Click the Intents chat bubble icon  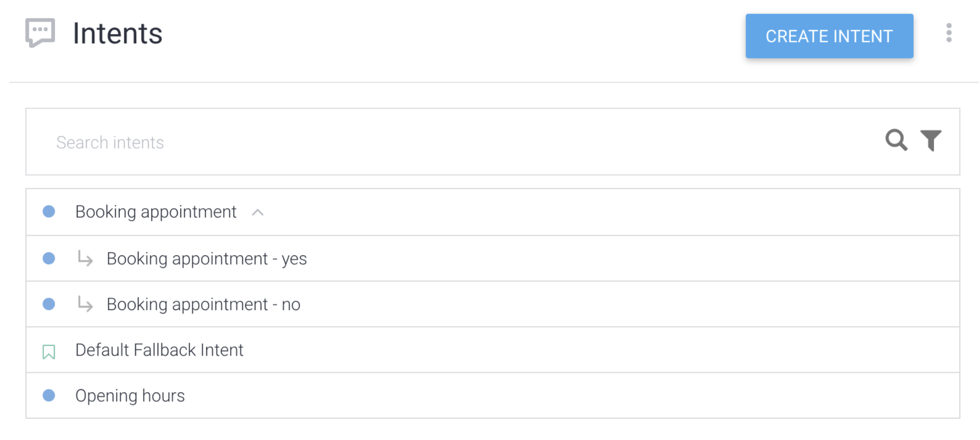40,33
